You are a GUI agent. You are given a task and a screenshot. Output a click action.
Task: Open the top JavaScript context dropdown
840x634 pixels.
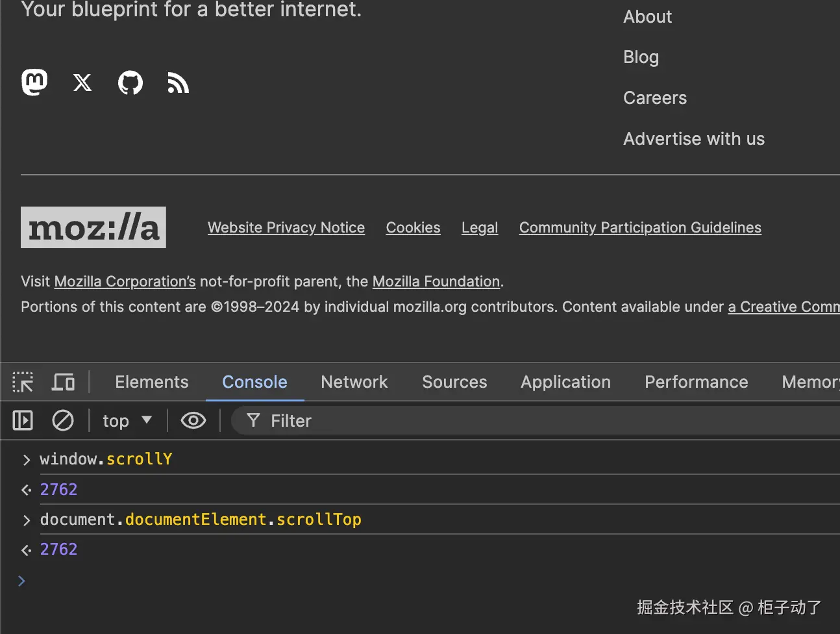coord(127,421)
